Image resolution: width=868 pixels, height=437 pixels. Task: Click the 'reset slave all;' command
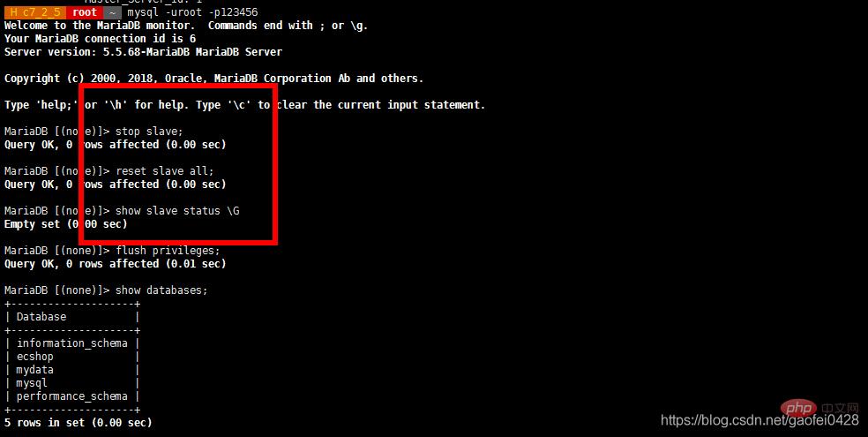tap(164, 171)
